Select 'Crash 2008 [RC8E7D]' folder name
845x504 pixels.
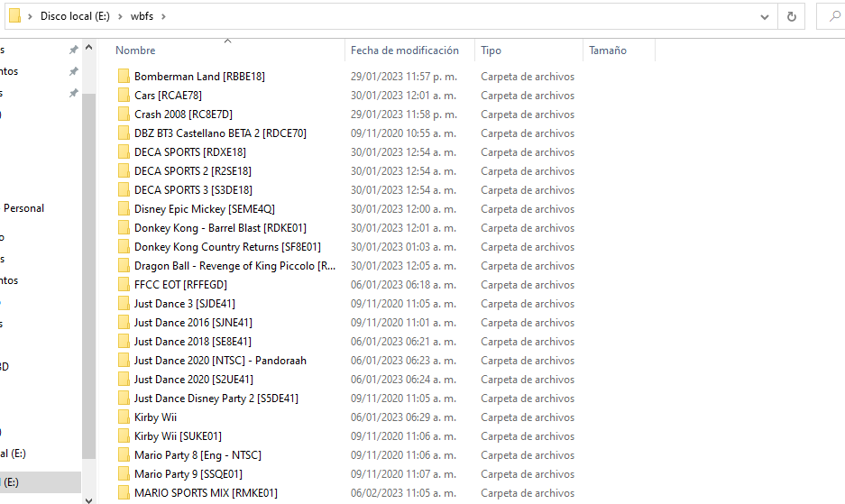pos(183,114)
